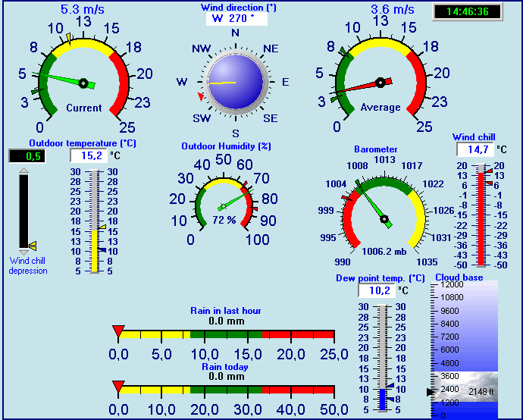Click the Rain today bar scale

(x=227, y=390)
